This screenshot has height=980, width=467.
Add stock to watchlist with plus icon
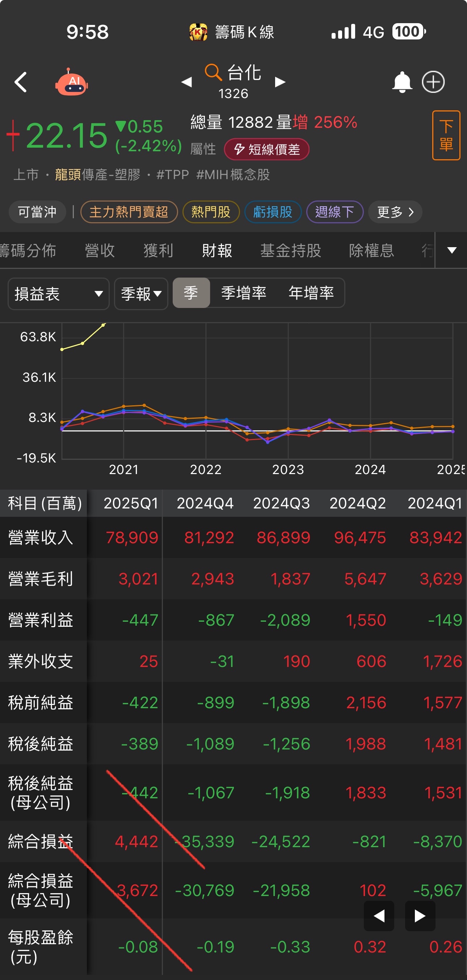click(433, 82)
